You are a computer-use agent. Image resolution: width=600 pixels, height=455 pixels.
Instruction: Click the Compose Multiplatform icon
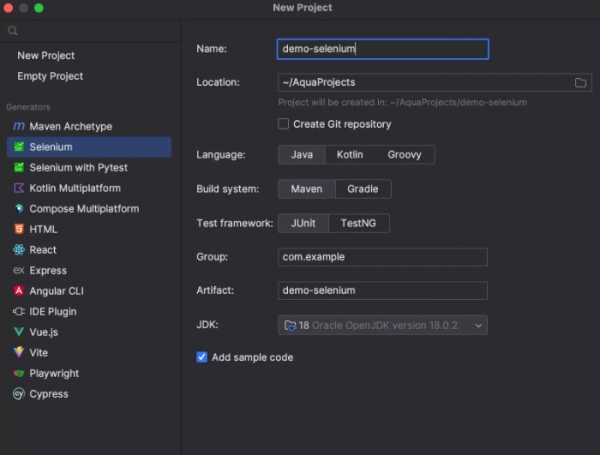[19, 209]
